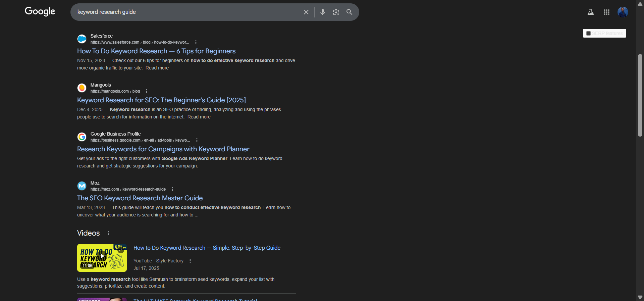Click the Moz favicon
The width and height of the screenshot is (644, 301).
[x=82, y=186]
